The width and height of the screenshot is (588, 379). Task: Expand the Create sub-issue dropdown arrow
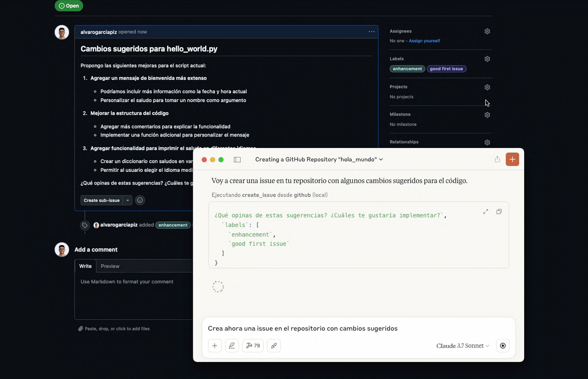click(x=128, y=200)
